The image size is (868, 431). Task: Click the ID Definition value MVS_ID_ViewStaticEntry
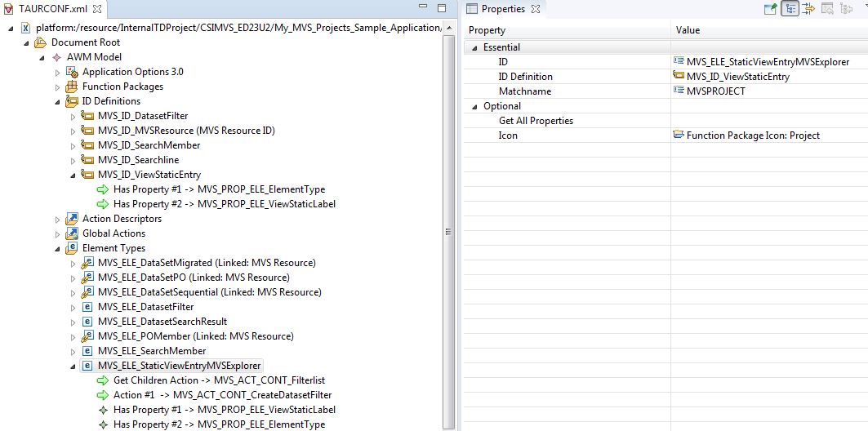(x=738, y=77)
